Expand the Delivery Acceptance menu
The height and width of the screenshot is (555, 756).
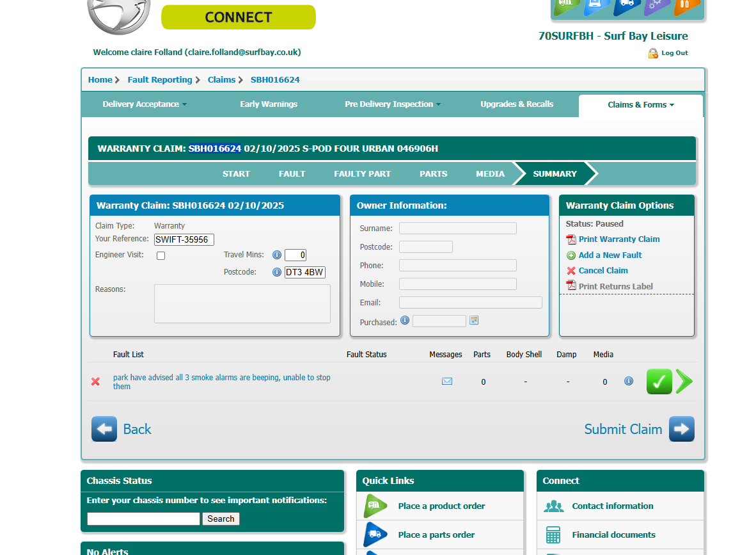click(x=145, y=104)
